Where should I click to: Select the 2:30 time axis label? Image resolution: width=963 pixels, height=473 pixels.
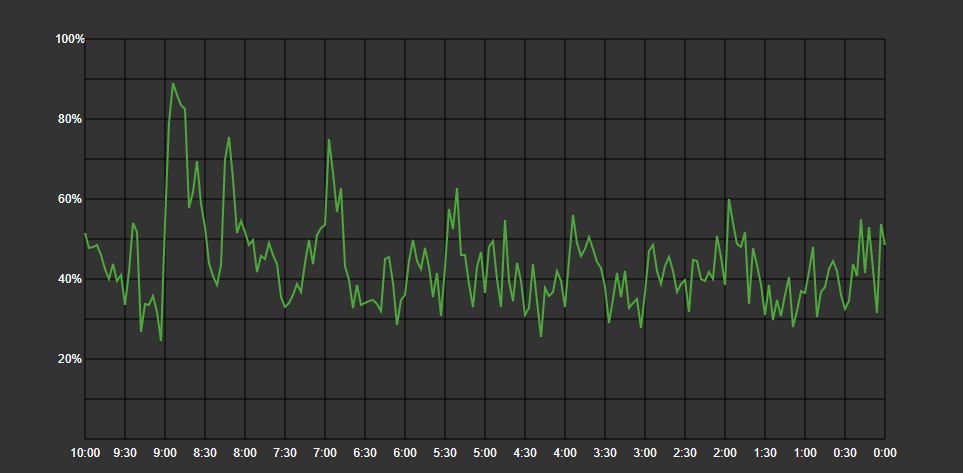[x=685, y=453]
